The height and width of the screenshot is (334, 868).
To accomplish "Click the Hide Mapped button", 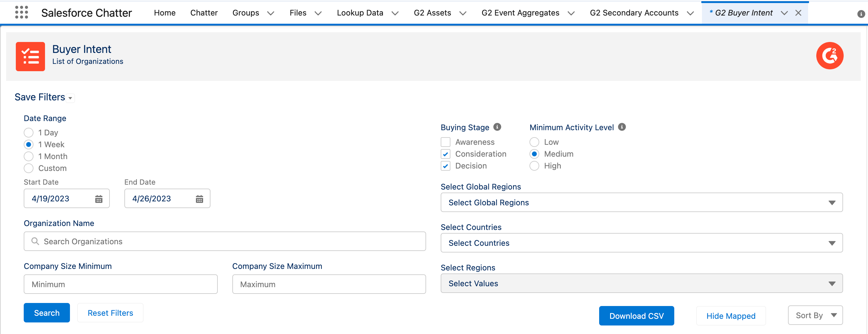I will (731, 315).
